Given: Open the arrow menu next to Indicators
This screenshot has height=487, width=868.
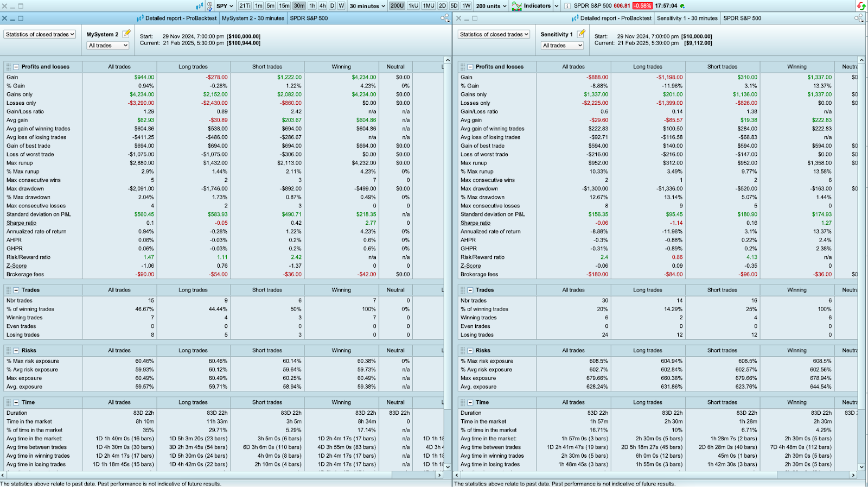Looking at the screenshot, I should [557, 6].
